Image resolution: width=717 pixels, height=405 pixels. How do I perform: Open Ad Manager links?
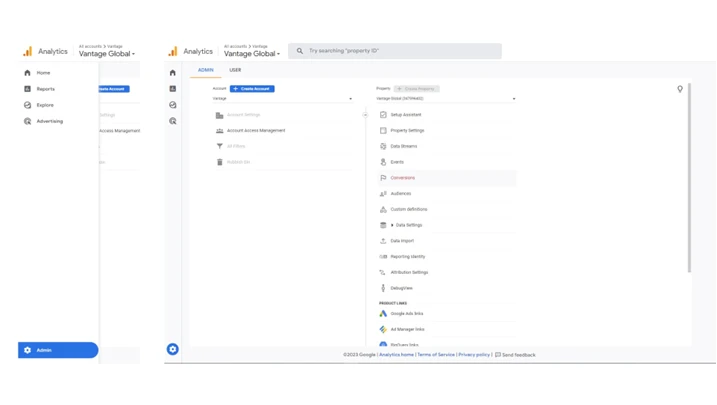407,330
